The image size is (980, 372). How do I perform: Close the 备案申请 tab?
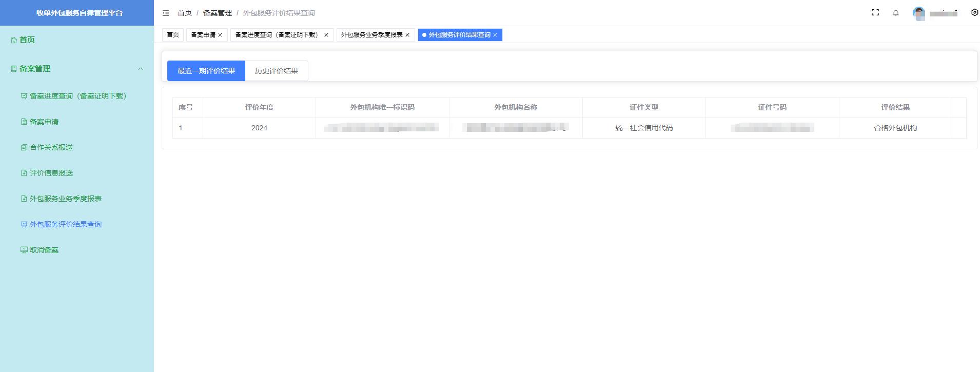pos(220,35)
